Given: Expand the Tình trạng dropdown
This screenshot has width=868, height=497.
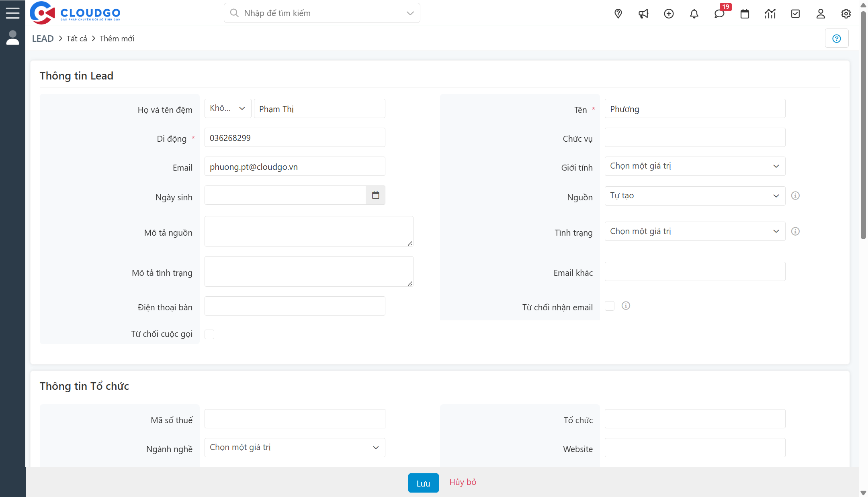Looking at the screenshot, I should [695, 231].
